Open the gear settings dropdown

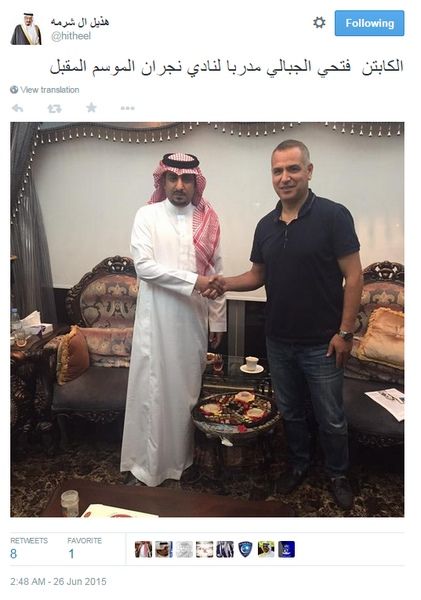319,23
